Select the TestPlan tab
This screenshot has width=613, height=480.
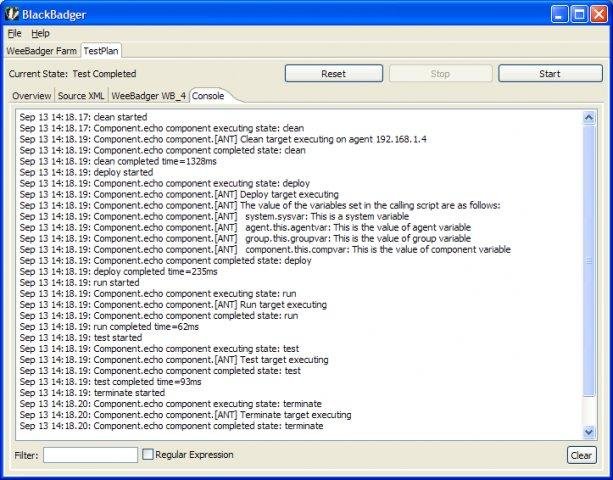click(x=101, y=51)
